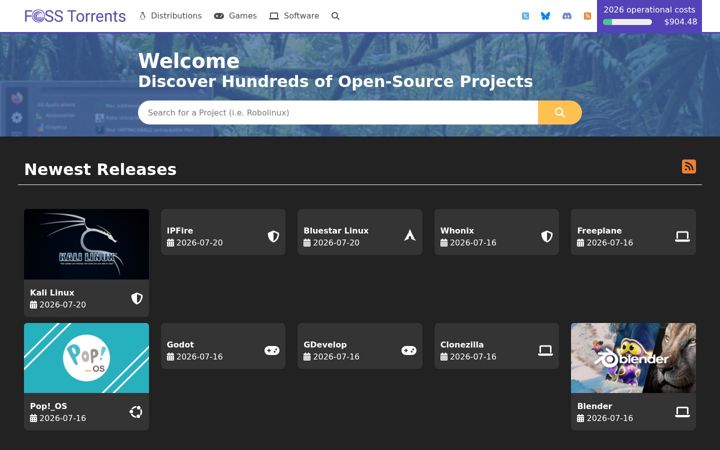The image size is (720, 450).
Task: Click the 2026-07-16 date on GDevelop card
Action: 336,357
